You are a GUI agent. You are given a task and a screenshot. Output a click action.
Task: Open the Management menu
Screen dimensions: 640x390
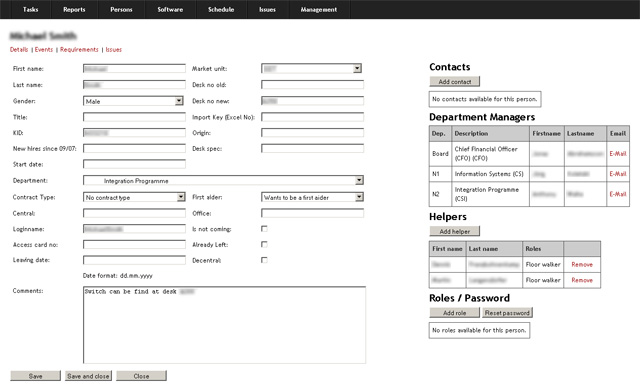pos(319,9)
